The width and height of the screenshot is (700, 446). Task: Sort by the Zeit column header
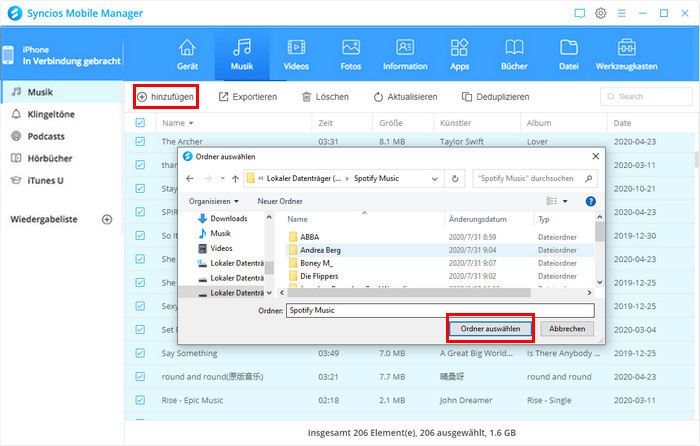(325, 123)
